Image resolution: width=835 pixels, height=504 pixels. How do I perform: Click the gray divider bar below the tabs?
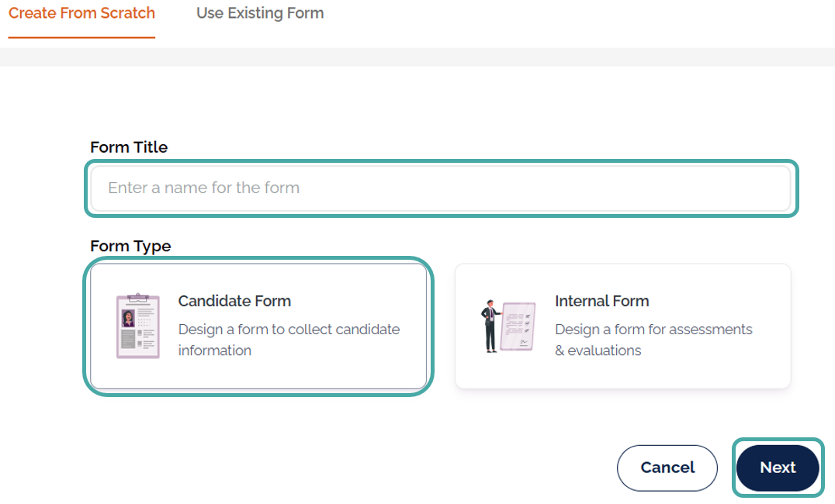[417, 57]
